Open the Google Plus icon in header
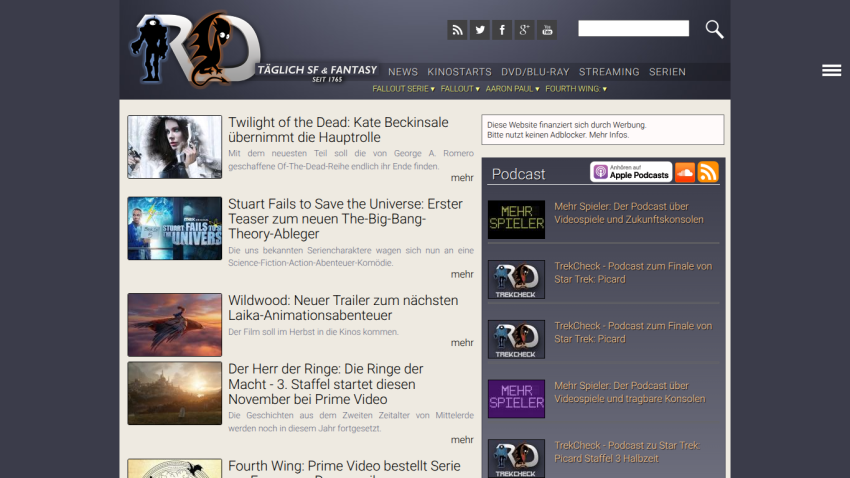This screenshot has width=850, height=478. coord(524,30)
